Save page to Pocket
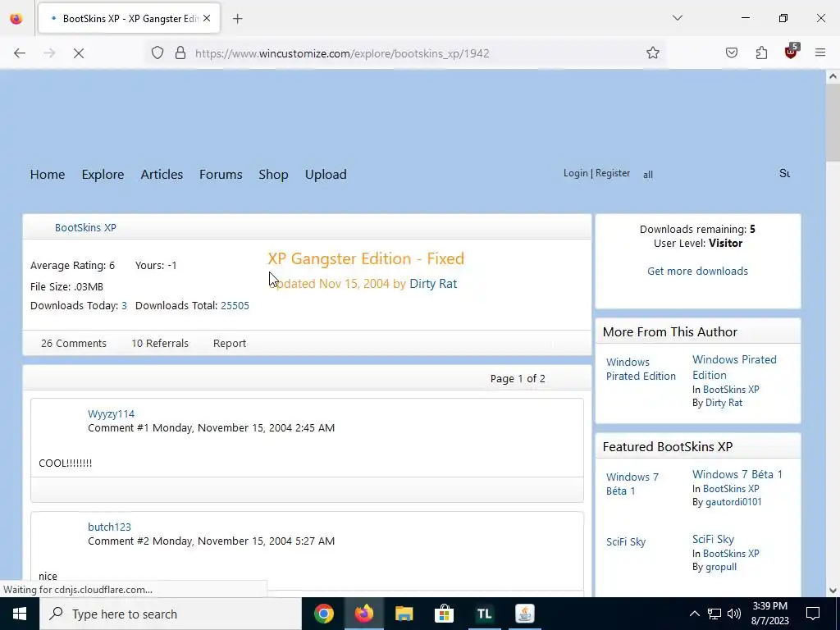The height and width of the screenshot is (630, 840). point(731,53)
